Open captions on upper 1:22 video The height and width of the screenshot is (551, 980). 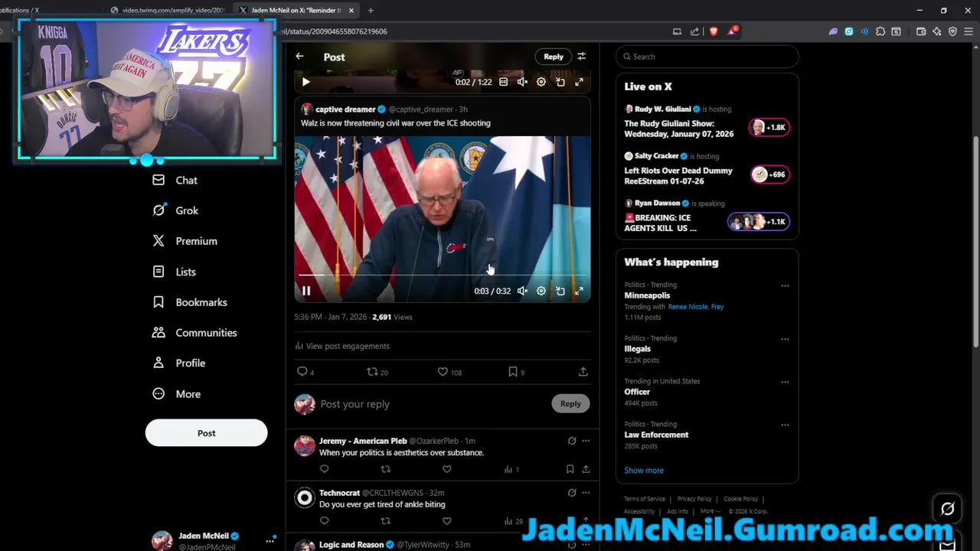(x=503, y=82)
